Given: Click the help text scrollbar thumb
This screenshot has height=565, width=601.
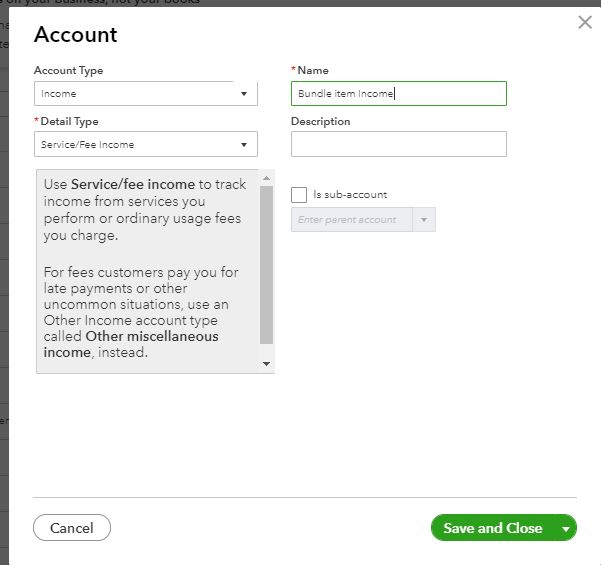Looking at the screenshot, I should (x=266, y=265).
